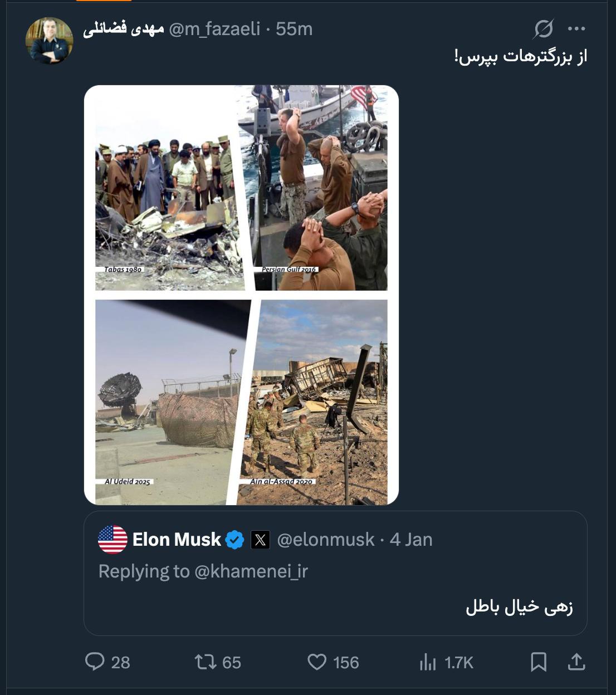Click the share icon to share post
Image resolution: width=616 pixels, height=695 pixels.
(x=576, y=662)
